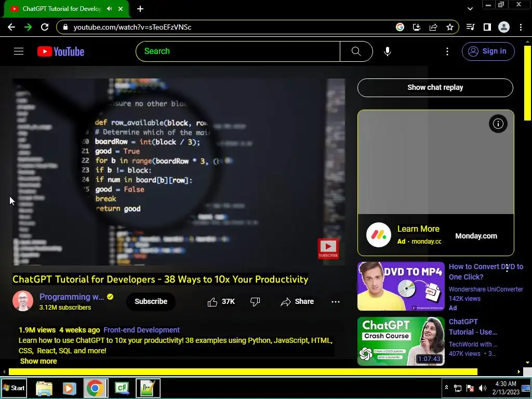Screen dimensions: 532x399
Task: Dislike the video with thumbs down
Action: pos(255,302)
